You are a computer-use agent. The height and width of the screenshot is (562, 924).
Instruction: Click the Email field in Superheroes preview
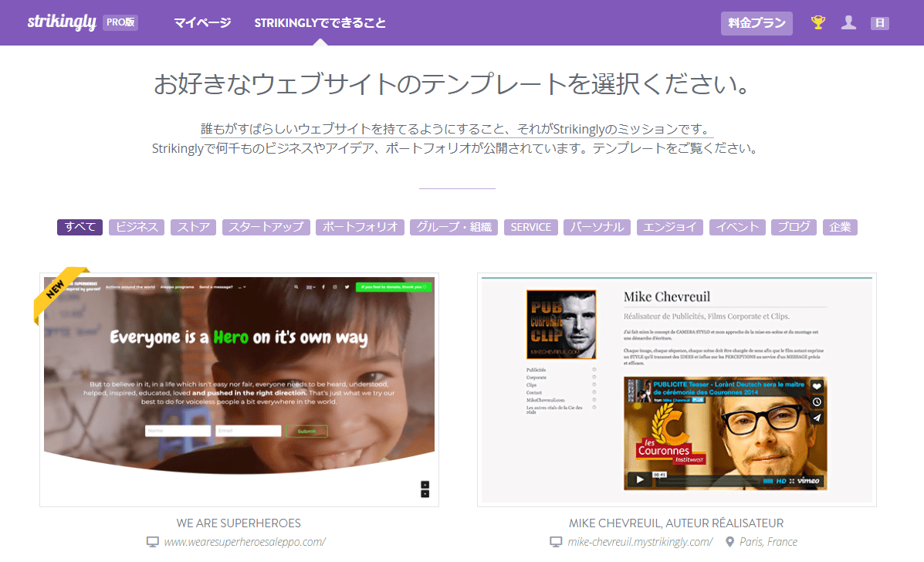click(248, 432)
